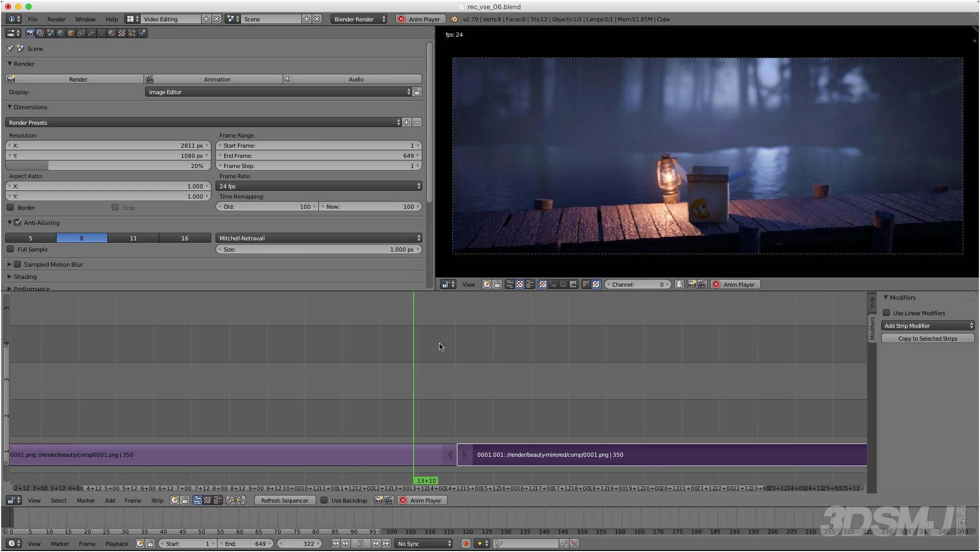The width and height of the screenshot is (980, 552).
Task: Click the properties editor type selector
Action: pyautogui.click(x=13, y=33)
